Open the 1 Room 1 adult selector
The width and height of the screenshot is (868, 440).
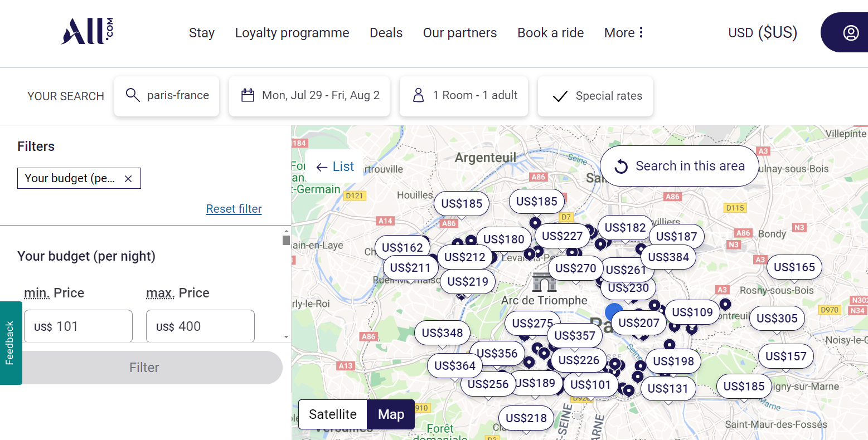[464, 95]
